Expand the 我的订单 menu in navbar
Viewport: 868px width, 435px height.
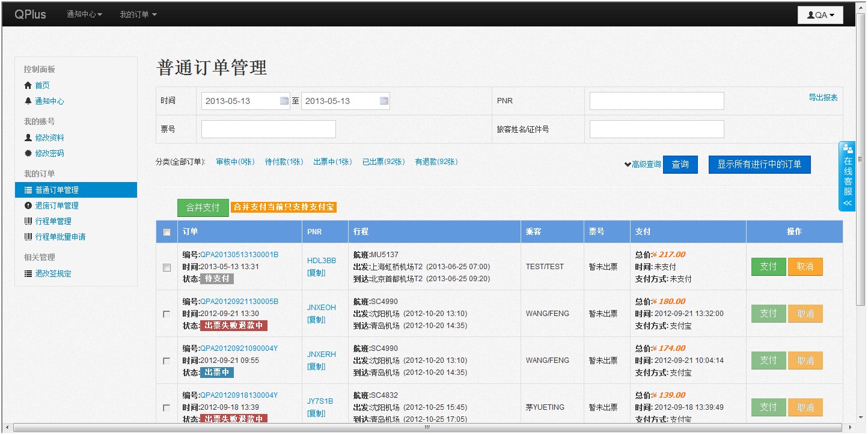(x=138, y=14)
